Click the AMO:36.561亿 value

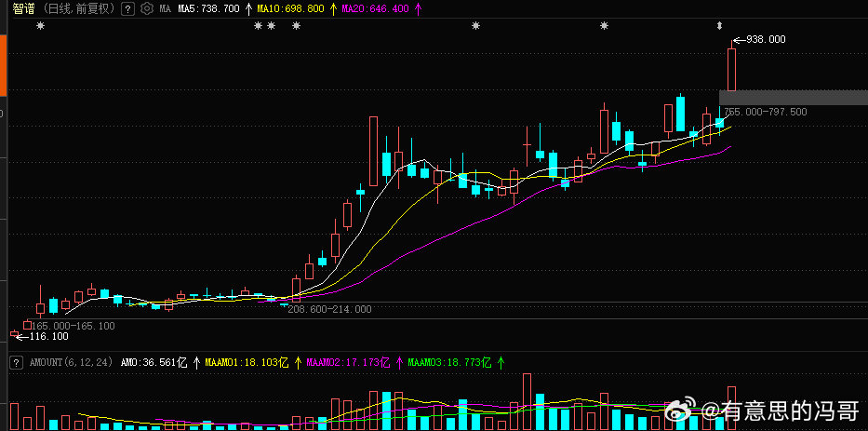click(x=154, y=363)
